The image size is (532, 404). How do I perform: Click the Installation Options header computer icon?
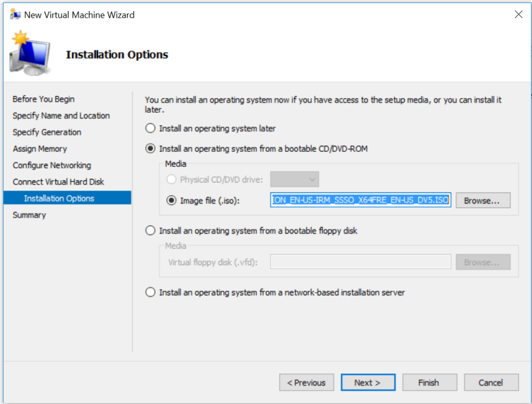pos(29,52)
